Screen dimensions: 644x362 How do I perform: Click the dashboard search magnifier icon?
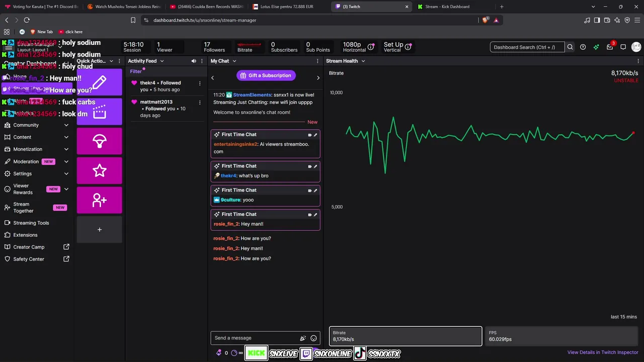tap(570, 47)
